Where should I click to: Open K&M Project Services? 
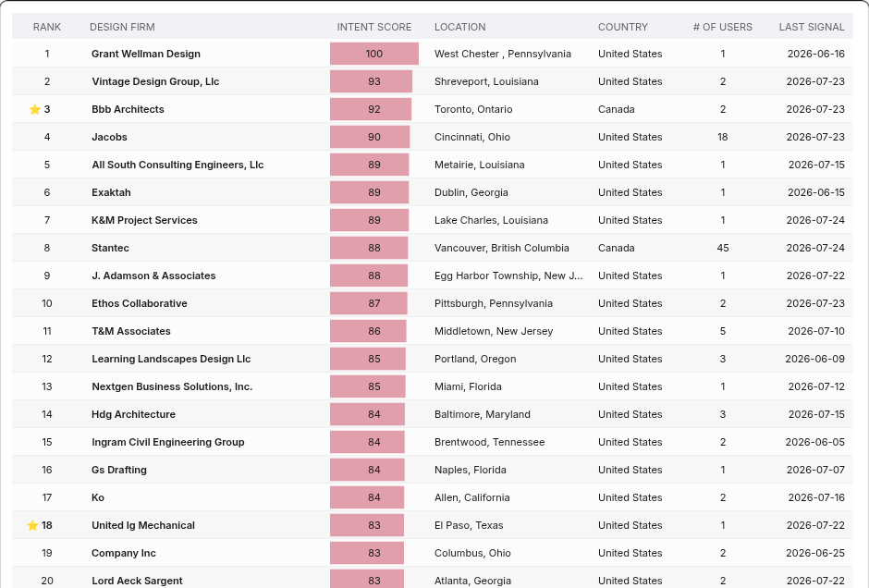(x=144, y=220)
